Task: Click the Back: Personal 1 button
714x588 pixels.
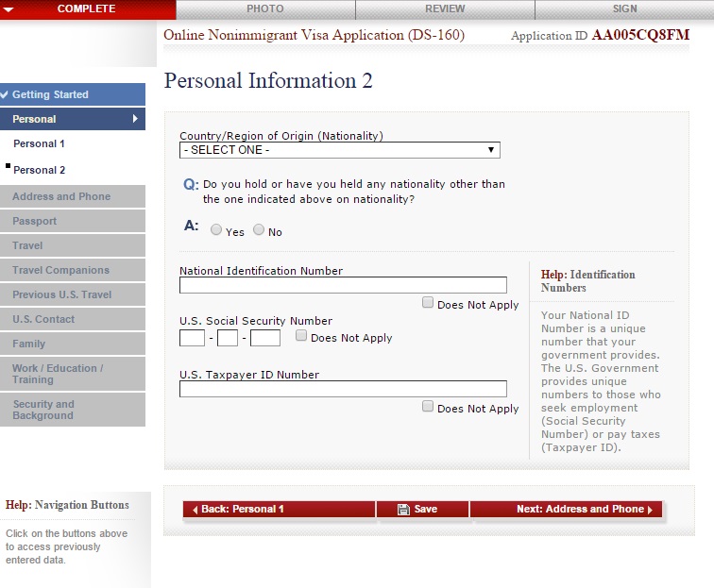Action: (280, 510)
